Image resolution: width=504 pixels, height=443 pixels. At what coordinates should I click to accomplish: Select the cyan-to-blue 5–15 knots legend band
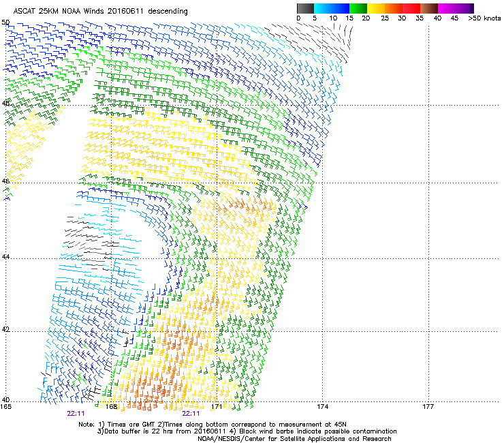(x=332, y=8)
